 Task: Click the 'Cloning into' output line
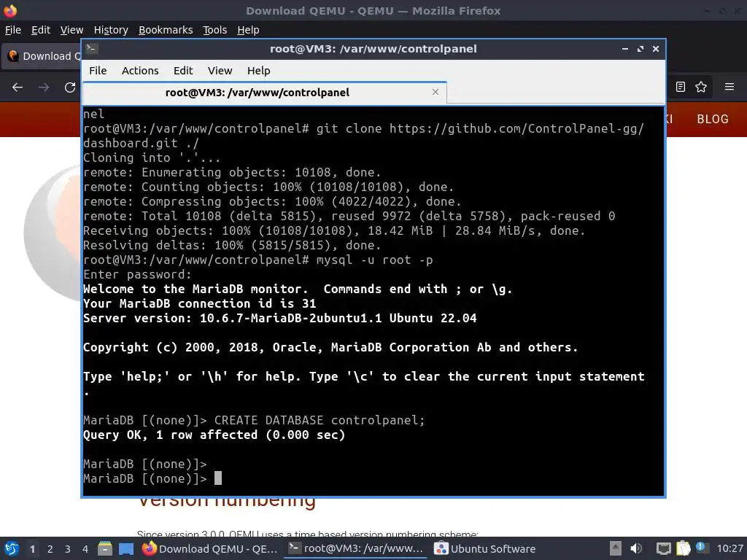152,157
